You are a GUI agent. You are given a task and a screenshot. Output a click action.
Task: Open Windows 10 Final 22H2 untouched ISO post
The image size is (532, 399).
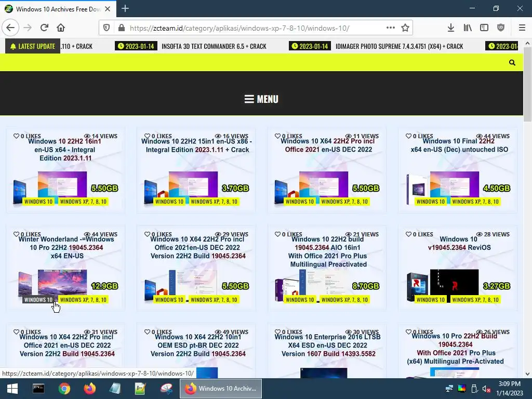click(459, 145)
